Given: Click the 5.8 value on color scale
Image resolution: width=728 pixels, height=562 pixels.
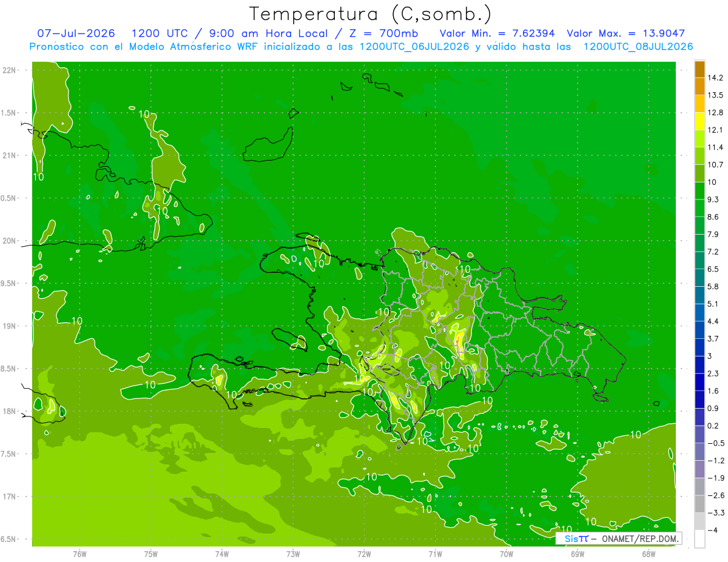Looking at the screenshot, I should pos(713,286).
